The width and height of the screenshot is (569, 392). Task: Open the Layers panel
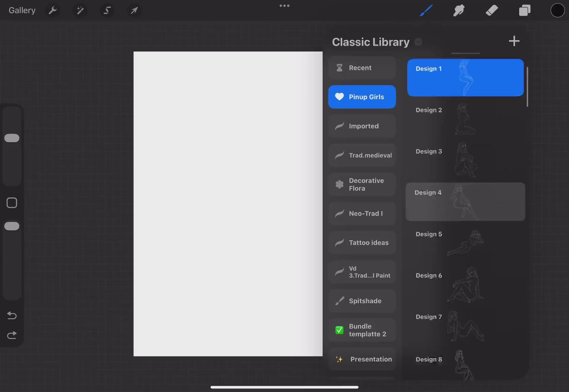[x=525, y=11]
